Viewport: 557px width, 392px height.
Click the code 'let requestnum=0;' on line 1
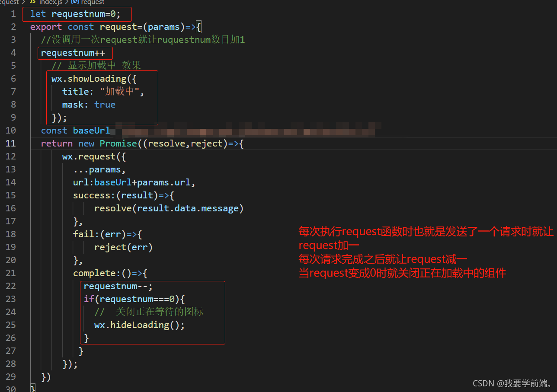click(x=75, y=14)
